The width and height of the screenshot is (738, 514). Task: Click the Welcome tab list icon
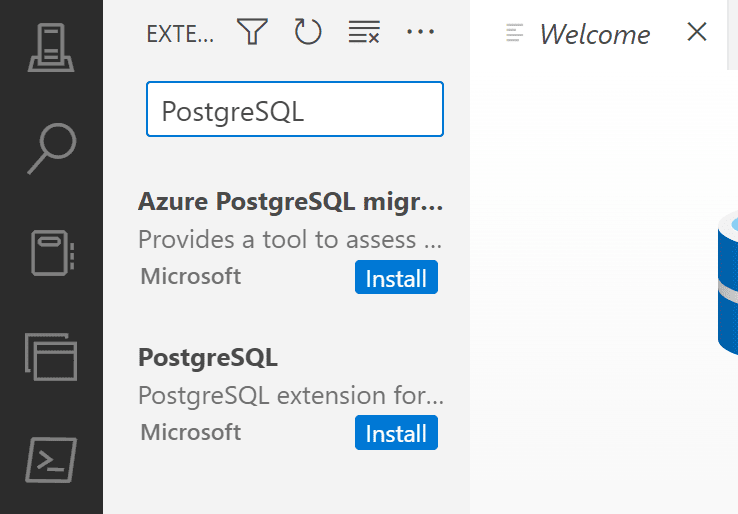(514, 32)
